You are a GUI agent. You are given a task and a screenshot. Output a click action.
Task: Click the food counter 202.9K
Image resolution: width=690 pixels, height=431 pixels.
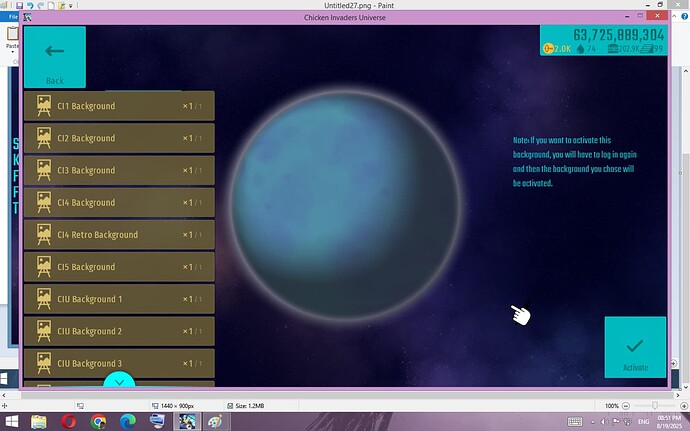(x=624, y=48)
